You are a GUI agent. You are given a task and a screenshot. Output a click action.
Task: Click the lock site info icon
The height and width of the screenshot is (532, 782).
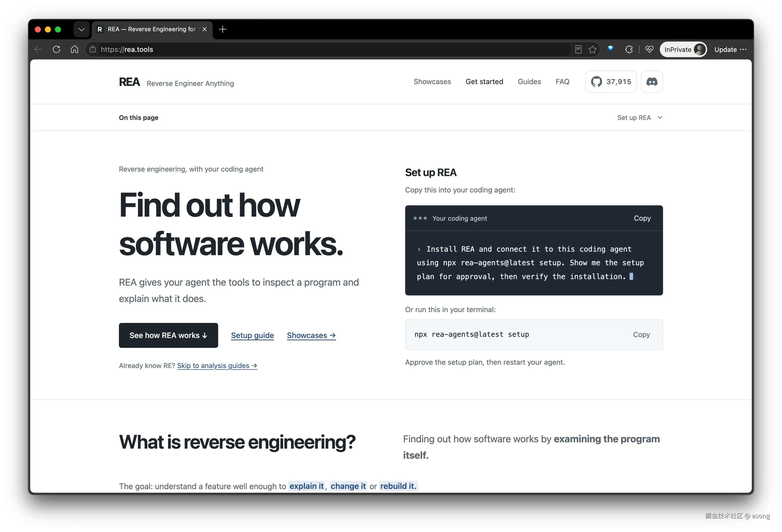coord(93,49)
